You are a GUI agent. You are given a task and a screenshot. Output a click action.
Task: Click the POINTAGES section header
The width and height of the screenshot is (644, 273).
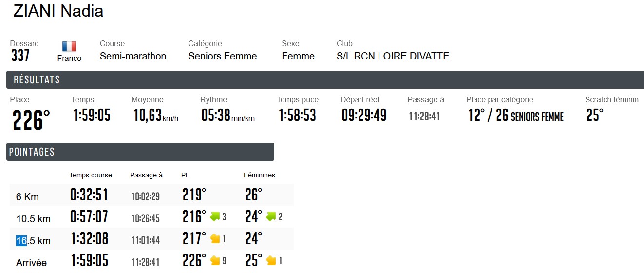coord(32,152)
